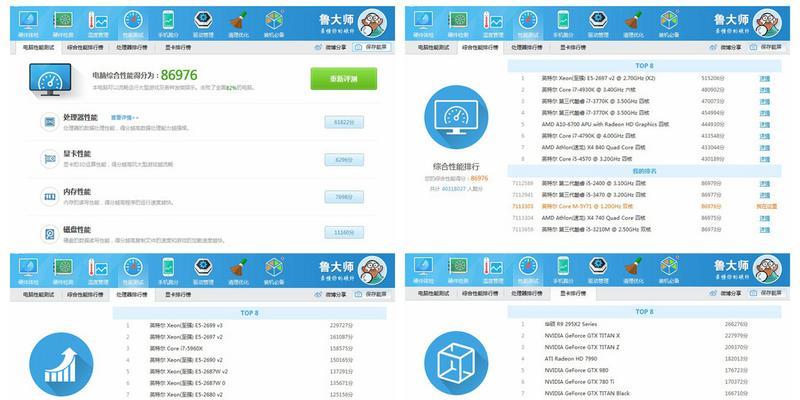
Task: Select 电脑性能测试 tab in the overall ranking window
Action: click(x=434, y=47)
